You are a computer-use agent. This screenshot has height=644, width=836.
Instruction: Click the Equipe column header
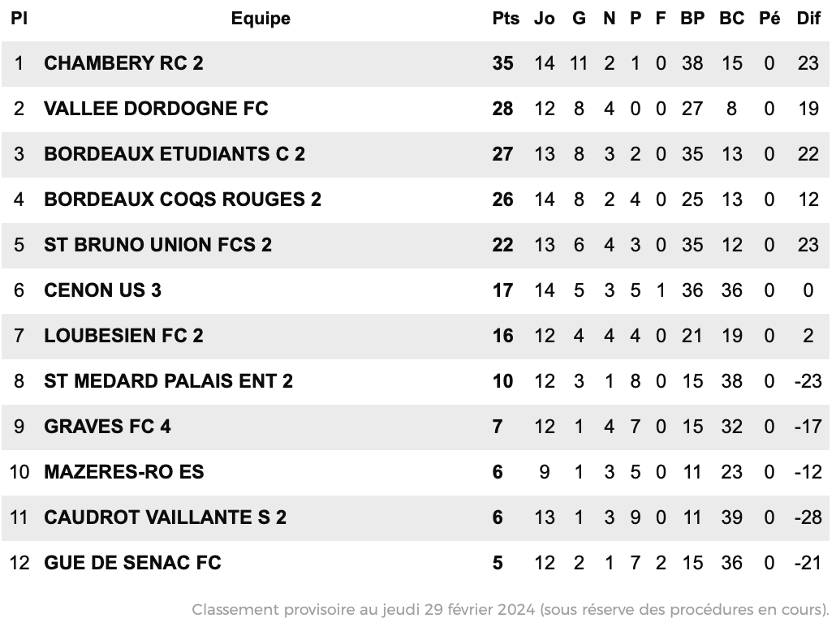(261, 19)
